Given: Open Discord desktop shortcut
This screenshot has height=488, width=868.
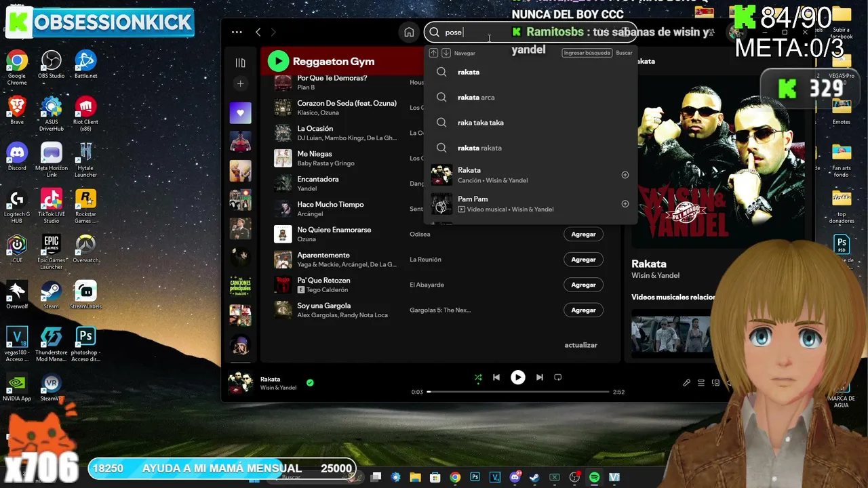Looking at the screenshot, I should tap(17, 157).
